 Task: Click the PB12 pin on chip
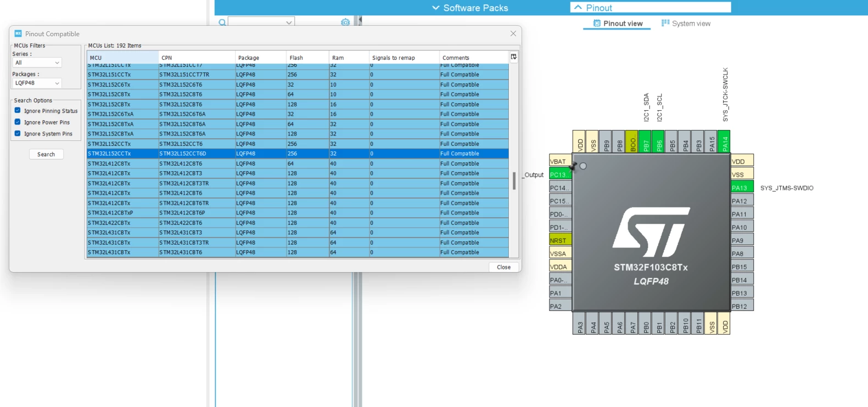(742, 306)
